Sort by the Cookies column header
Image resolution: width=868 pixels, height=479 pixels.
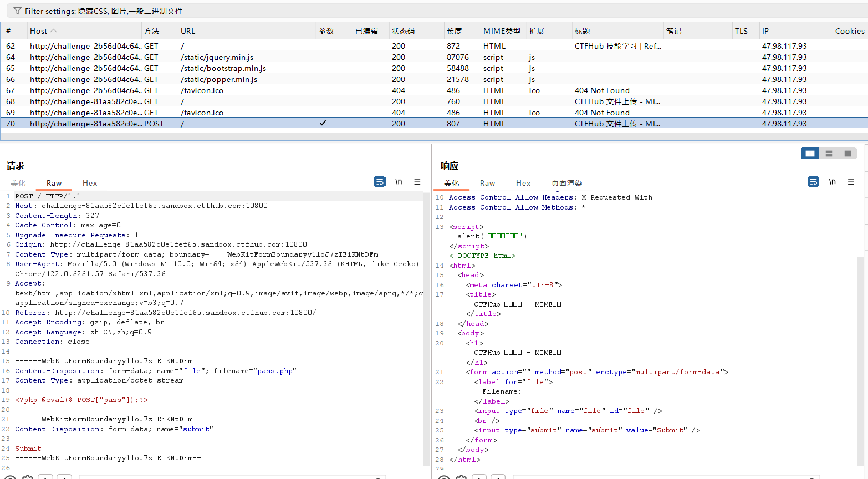coord(850,31)
